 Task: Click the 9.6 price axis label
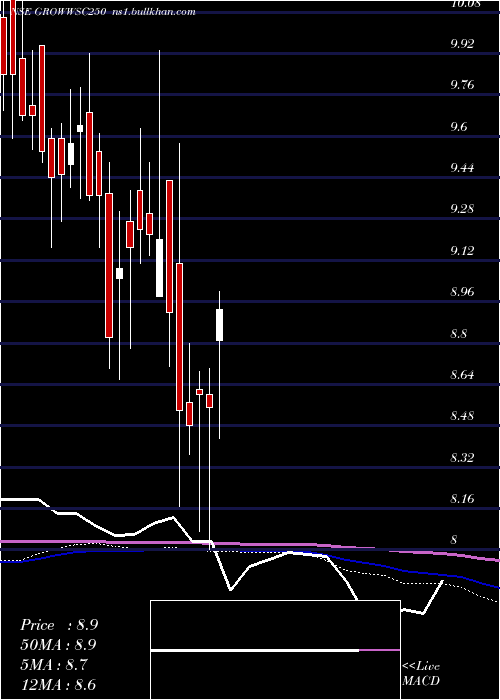458,127
